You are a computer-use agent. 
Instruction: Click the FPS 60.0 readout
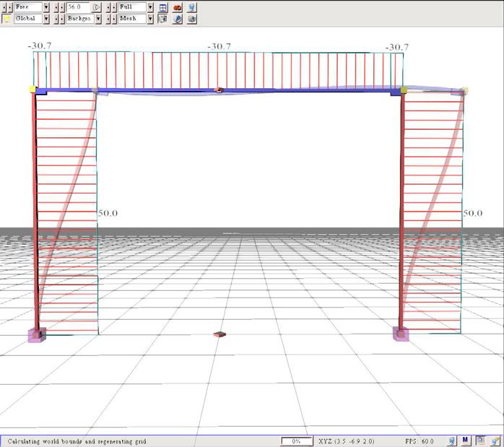419,441
